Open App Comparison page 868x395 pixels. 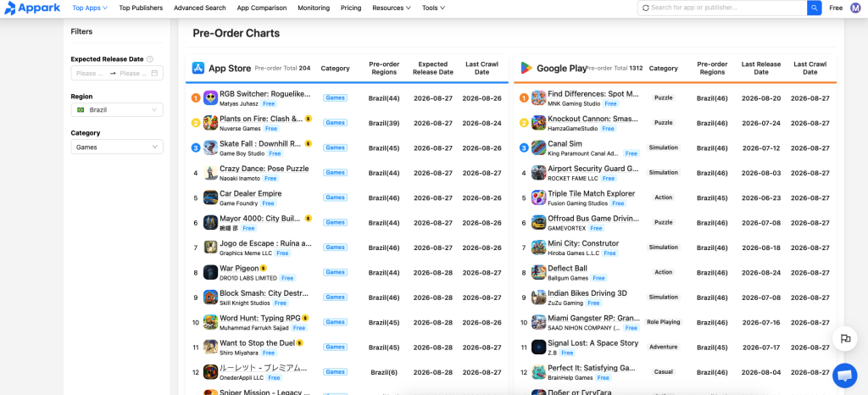[x=262, y=8]
